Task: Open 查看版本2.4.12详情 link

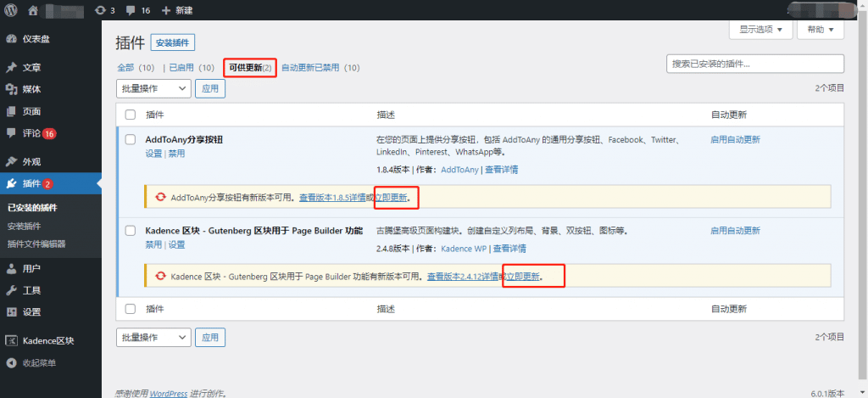Action: point(462,276)
